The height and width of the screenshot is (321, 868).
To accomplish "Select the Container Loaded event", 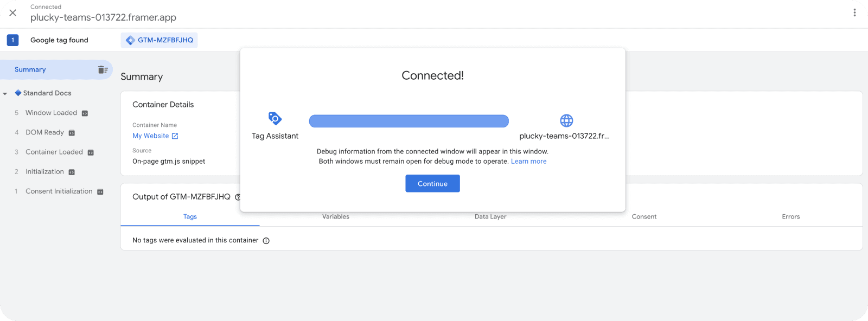I will 54,152.
